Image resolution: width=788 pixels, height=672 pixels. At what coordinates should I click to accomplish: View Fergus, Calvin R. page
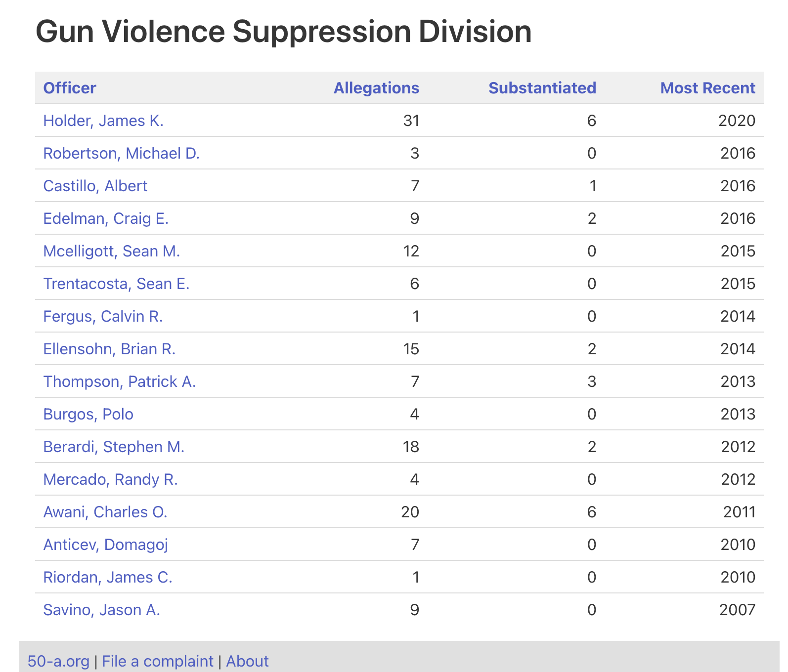tap(103, 316)
